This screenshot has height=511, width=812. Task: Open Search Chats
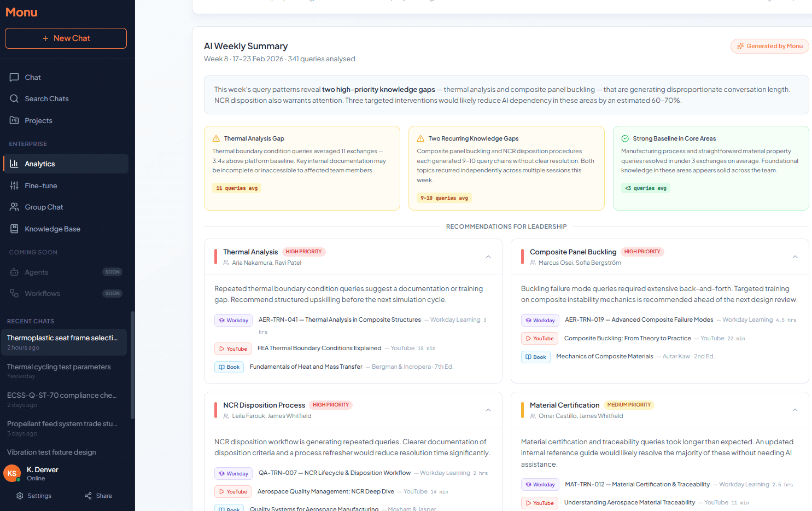[66, 98]
